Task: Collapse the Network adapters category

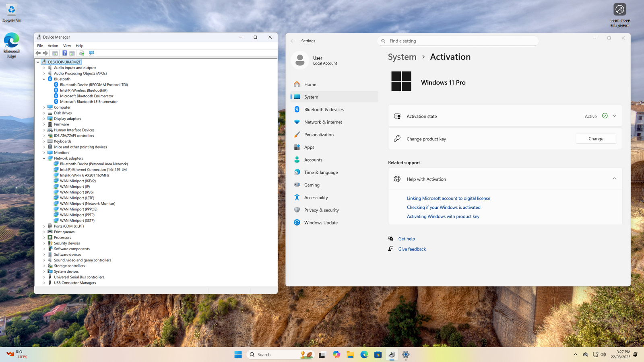Action: (x=44, y=158)
